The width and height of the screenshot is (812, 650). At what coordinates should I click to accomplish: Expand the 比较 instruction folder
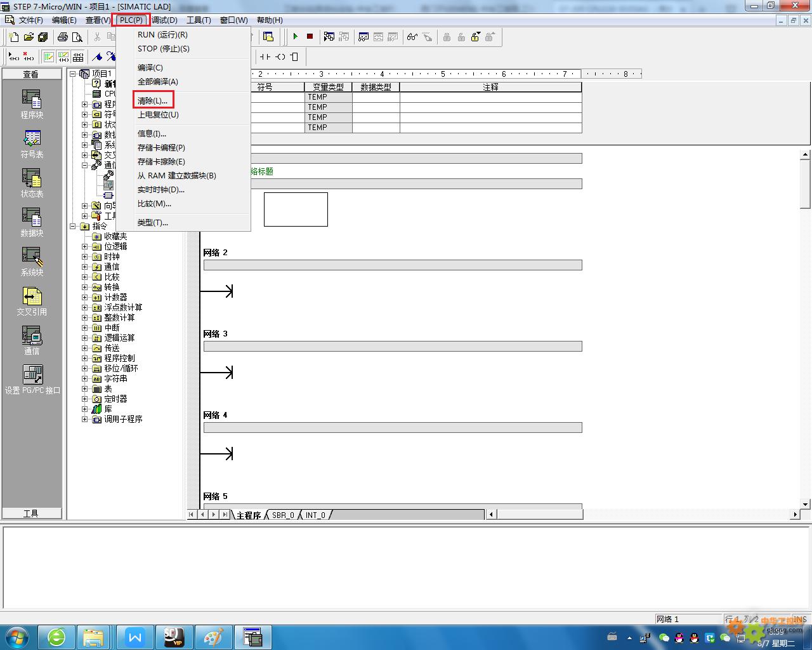pyautogui.click(x=85, y=277)
